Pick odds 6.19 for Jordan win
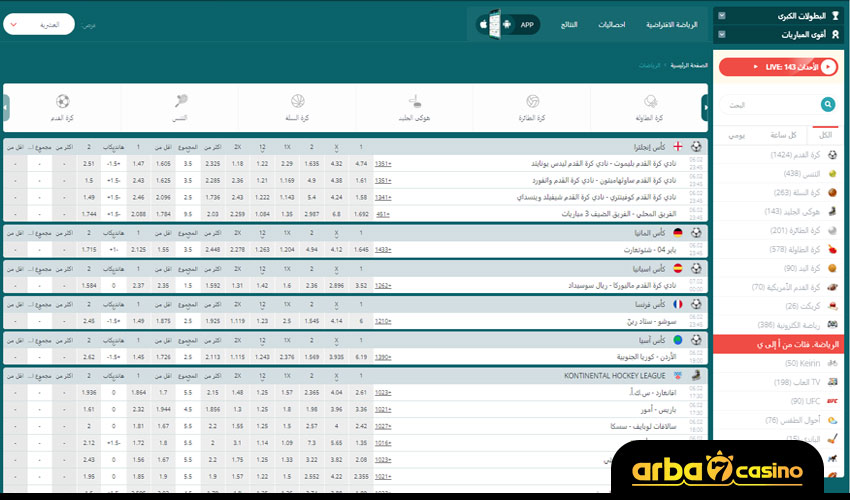The height and width of the screenshot is (500, 850). (361, 357)
